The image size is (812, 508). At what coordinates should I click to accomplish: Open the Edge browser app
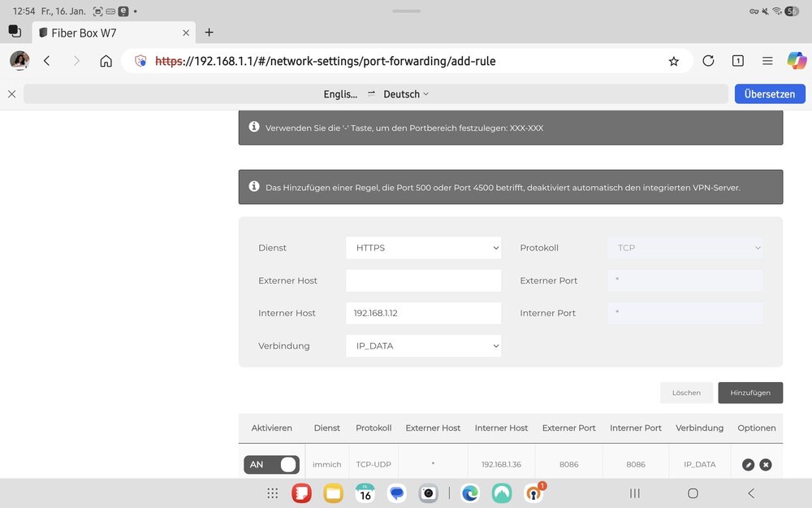pyautogui.click(x=469, y=493)
